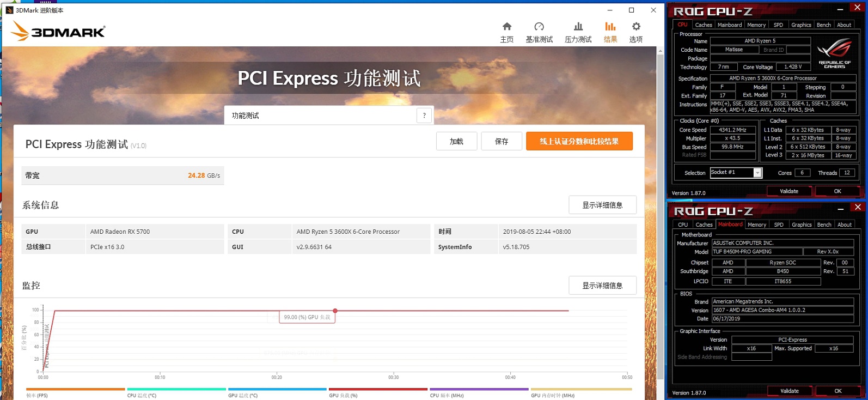Switch to About tab in upper CPU-Z
This screenshot has height=400, width=868.
coord(844,25)
